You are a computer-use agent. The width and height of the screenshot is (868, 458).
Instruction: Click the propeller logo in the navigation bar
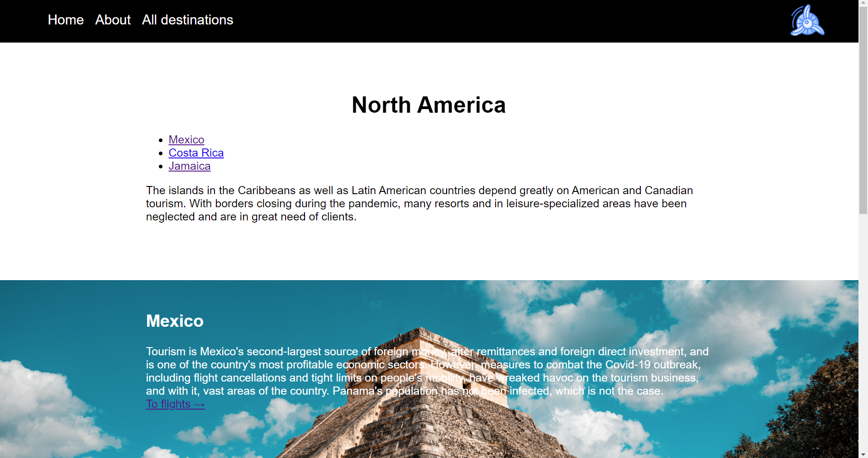(x=807, y=20)
